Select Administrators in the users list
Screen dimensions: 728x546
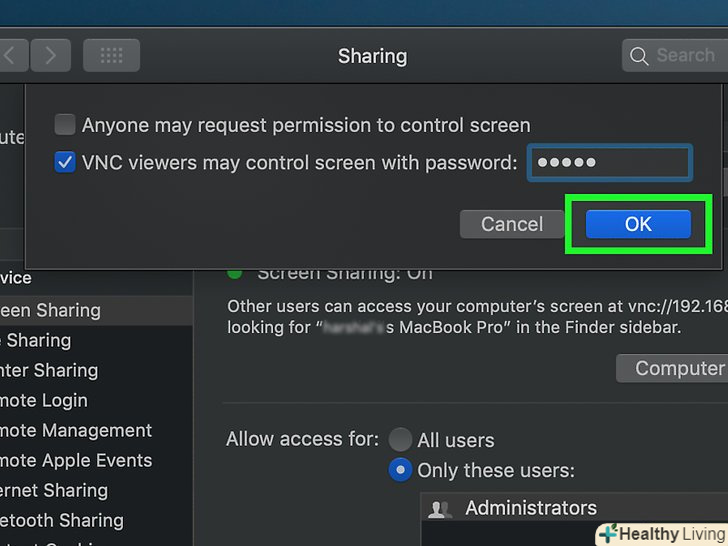(530, 509)
